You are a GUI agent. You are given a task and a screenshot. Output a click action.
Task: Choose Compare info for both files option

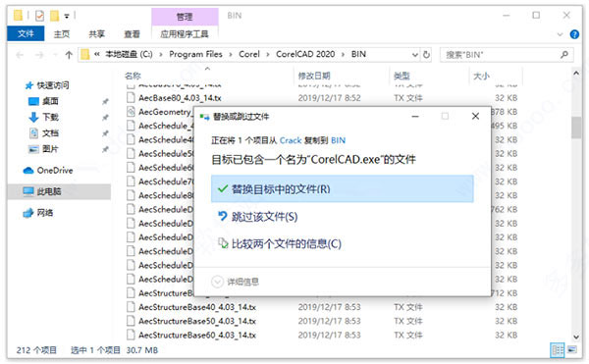click(280, 244)
